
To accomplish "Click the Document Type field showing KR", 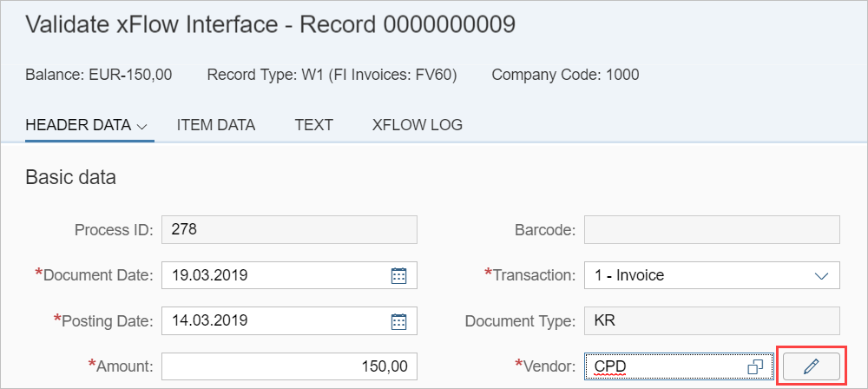I will [712, 320].
